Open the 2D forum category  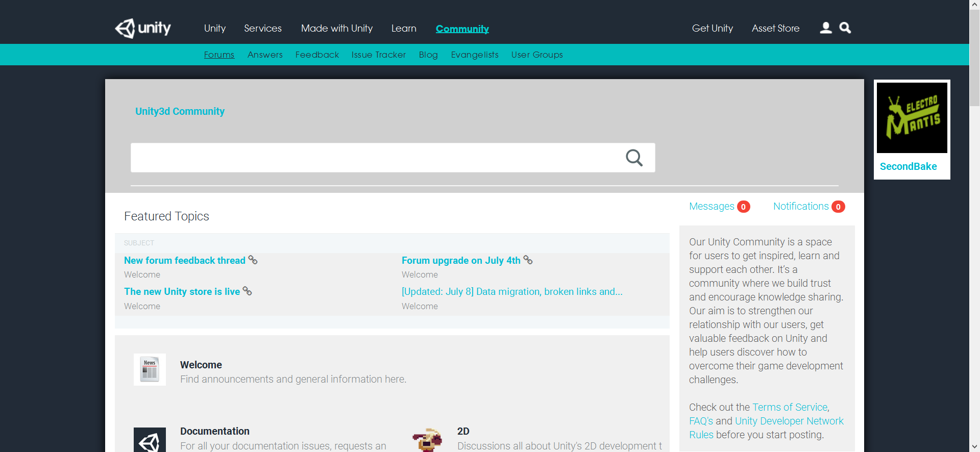point(463,431)
